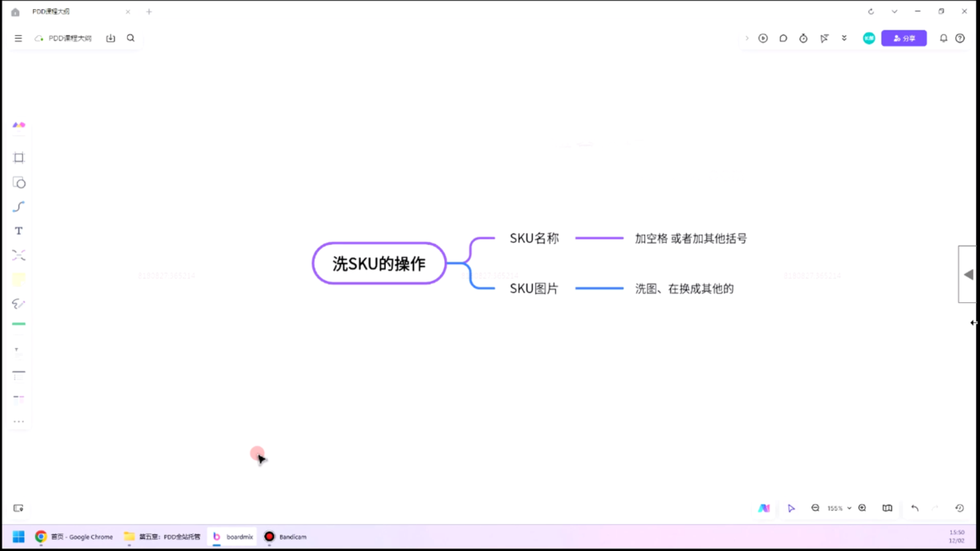Screen dimensions: 980x551
Task: Select the Connector tool
Action: pyautogui.click(x=18, y=206)
